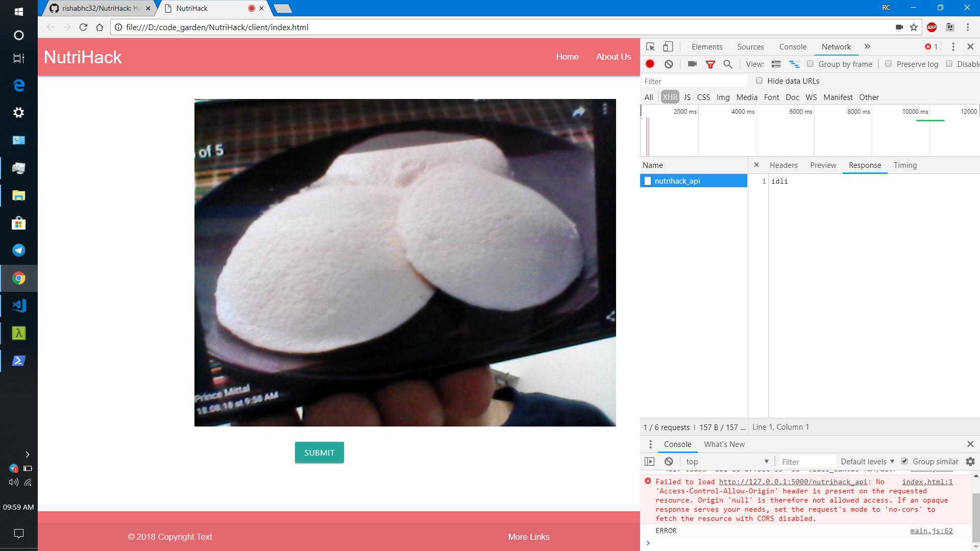980x551 pixels.
Task: Click the record network log button
Action: point(650,64)
